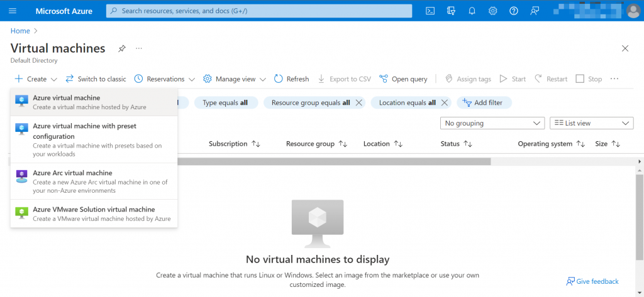This screenshot has height=297, width=644.
Task: Open the account avatar menu
Action: tap(633, 11)
